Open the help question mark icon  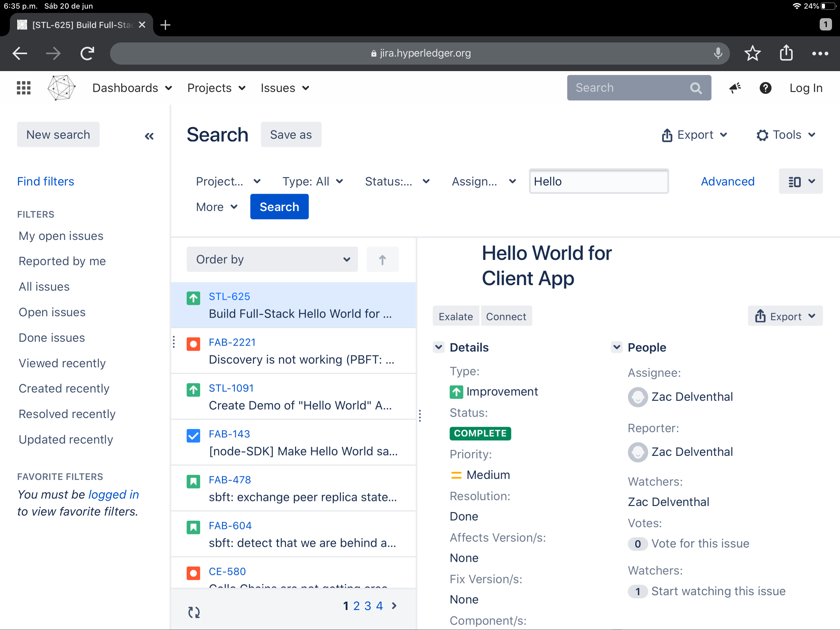click(x=765, y=88)
